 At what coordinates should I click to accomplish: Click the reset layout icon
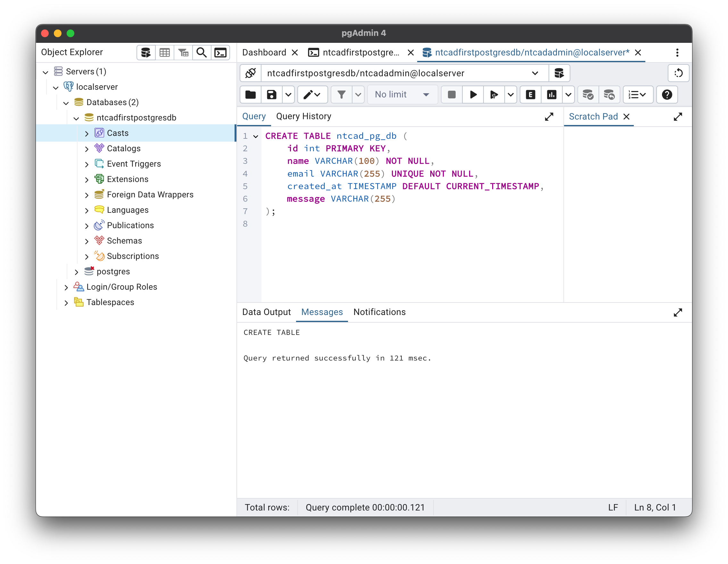(x=678, y=73)
